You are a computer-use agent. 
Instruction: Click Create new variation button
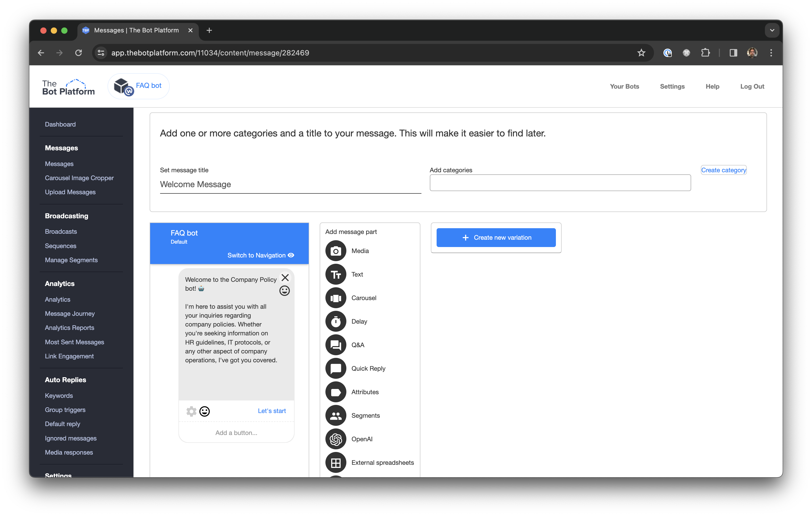point(496,238)
